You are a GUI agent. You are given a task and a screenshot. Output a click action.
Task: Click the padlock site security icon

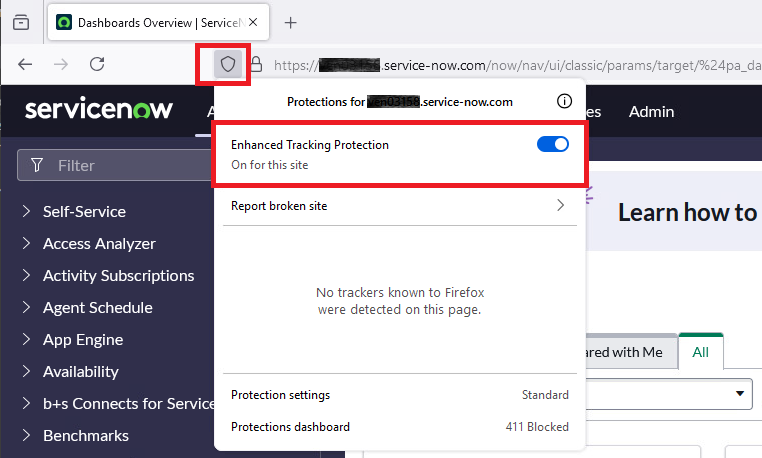[256, 65]
